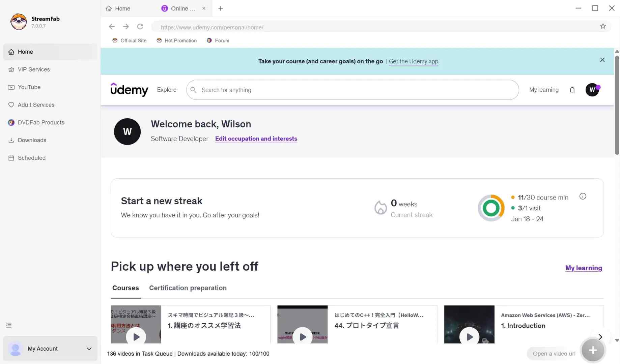Image resolution: width=620 pixels, height=364 pixels.
Task: Open Edit occupation and interests
Action: tap(256, 139)
